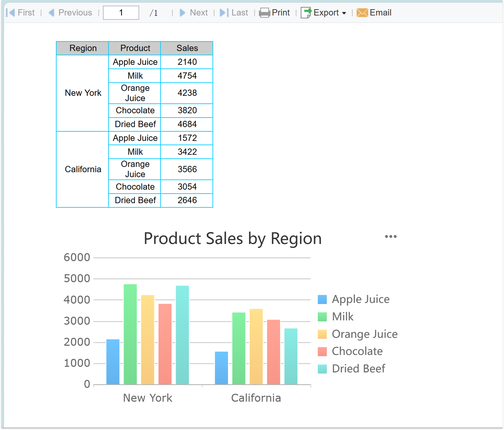This screenshot has height=430, width=504.
Task: Click the Product column header
Action: coord(135,48)
